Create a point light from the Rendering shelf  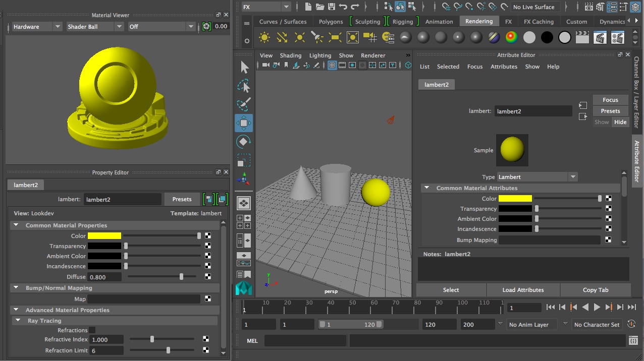tap(299, 37)
